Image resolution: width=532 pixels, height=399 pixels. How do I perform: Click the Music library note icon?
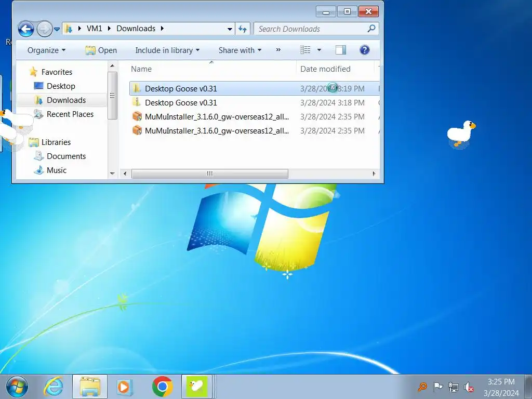38,170
